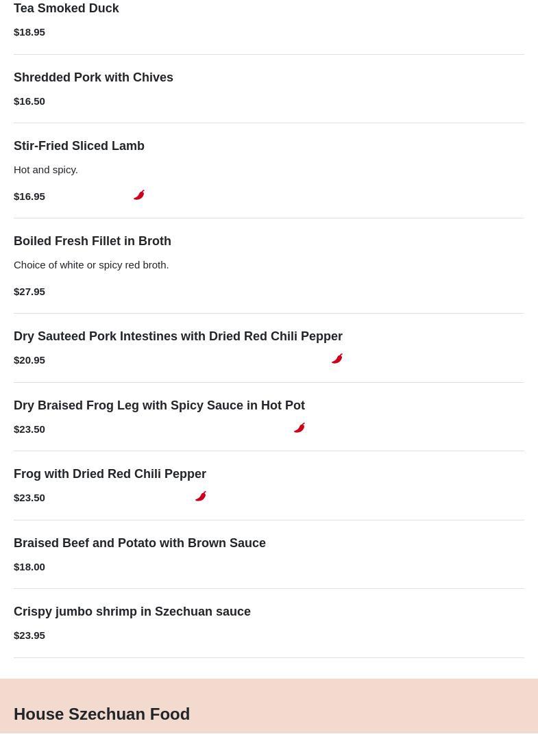538x756 pixels.
Task: Click chili icon beside Stir-Fried Sliced Lamb
Action: pos(139,195)
